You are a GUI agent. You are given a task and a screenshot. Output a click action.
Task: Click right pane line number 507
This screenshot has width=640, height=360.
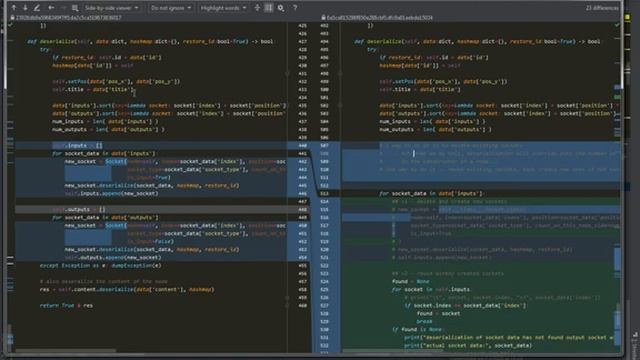tap(324, 145)
